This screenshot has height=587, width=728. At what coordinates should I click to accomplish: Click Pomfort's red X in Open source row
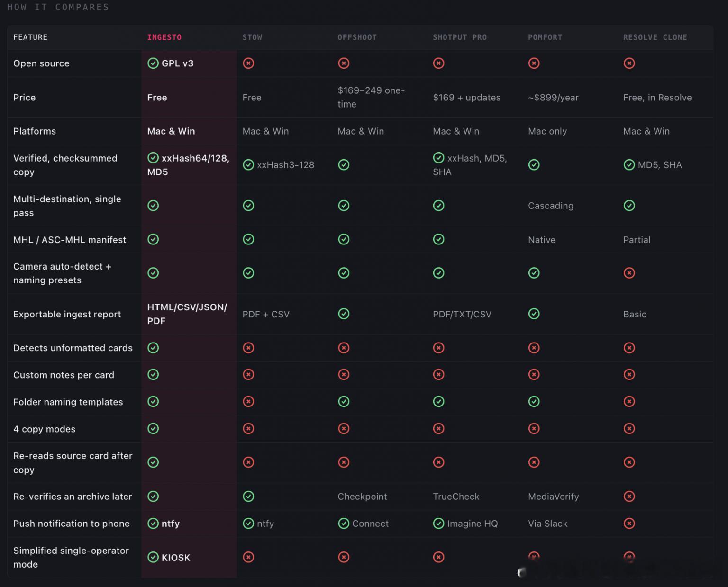(x=534, y=63)
